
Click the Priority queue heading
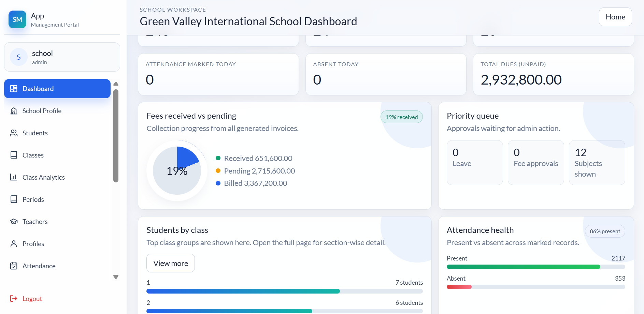coord(473,116)
